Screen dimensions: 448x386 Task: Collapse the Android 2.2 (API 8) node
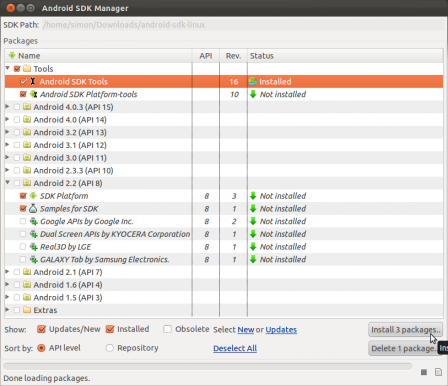(7, 183)
